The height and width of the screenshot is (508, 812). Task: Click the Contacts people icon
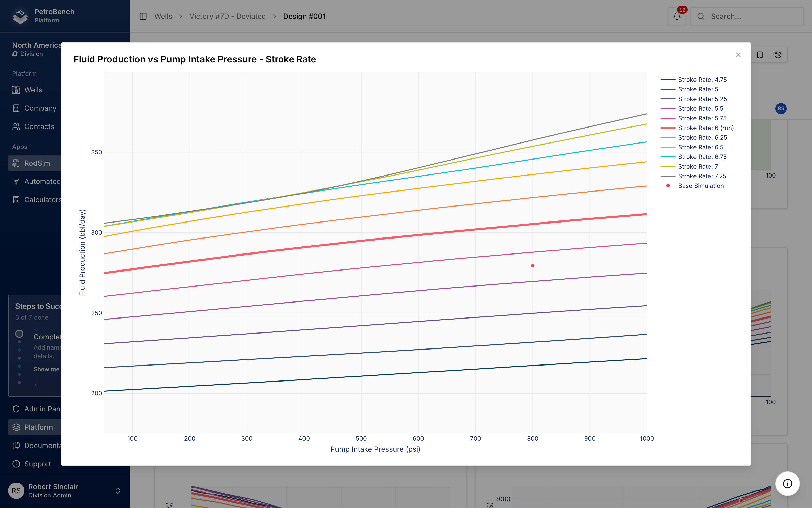pos(16,127)
